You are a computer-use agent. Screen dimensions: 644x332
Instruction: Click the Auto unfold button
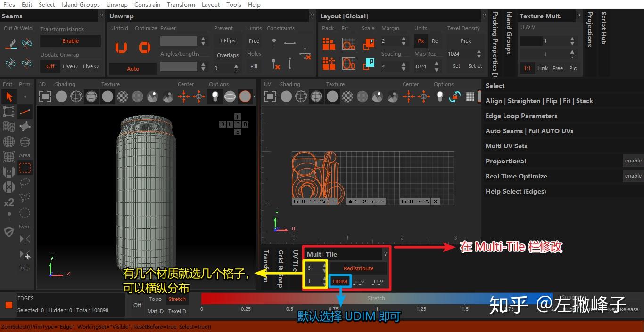(x=132, y=69)
